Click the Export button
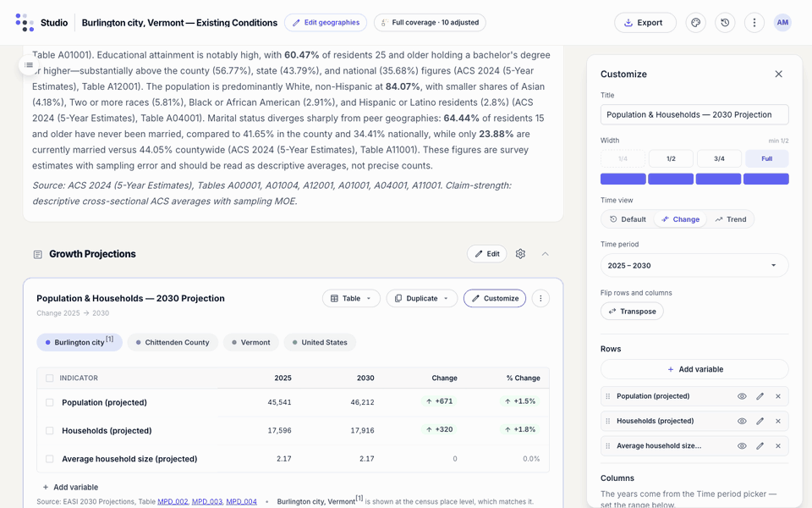The image size is (812, 508). [645, 23]
